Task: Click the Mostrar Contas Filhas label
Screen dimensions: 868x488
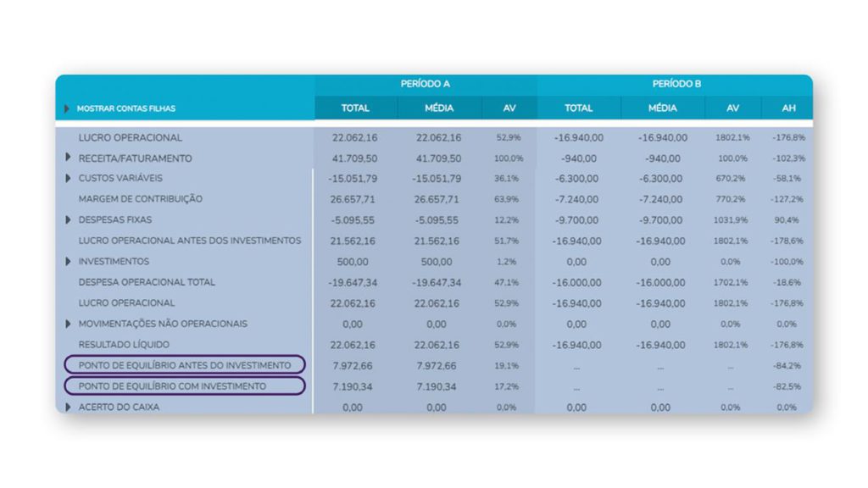Action: (126, 108)
